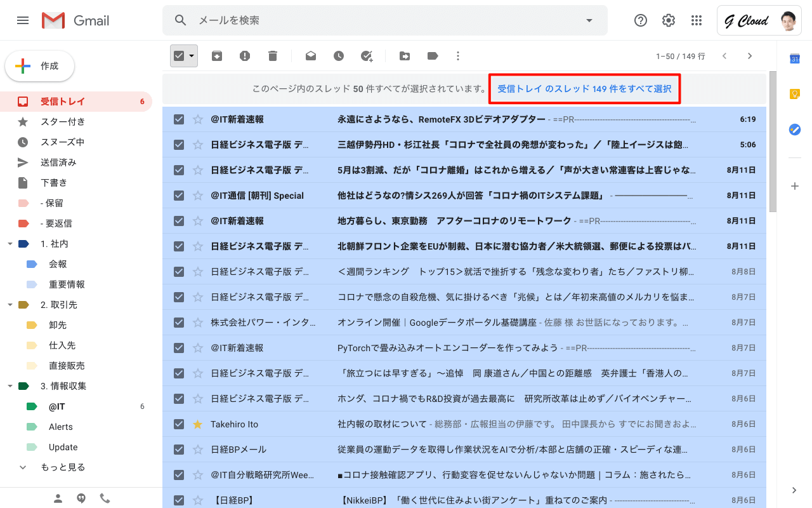Unstar the Takehiro Ito email
This screenshot has height=508, width=812.
point(197,424)
